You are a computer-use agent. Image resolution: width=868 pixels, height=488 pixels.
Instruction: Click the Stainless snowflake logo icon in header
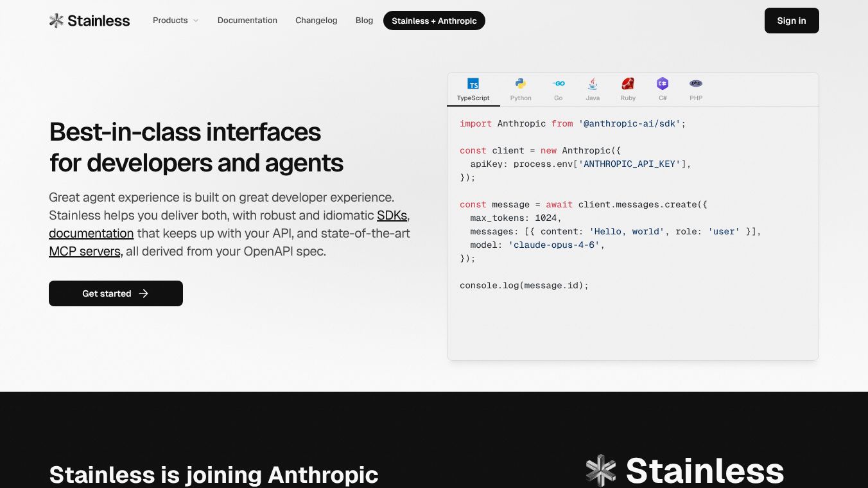pos(56,21)
